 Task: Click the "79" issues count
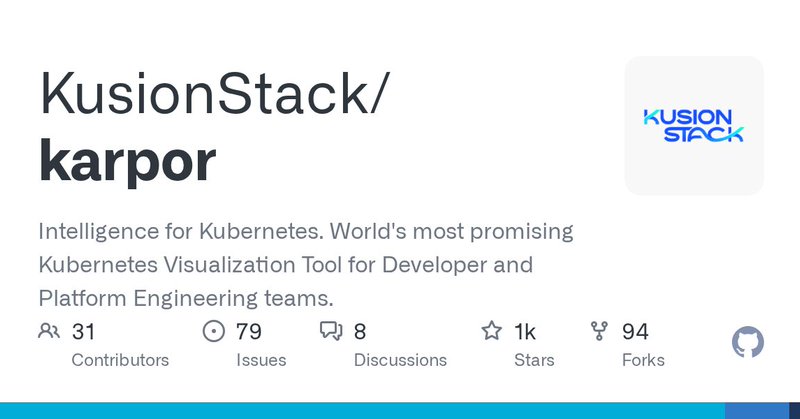pos(248,332)
